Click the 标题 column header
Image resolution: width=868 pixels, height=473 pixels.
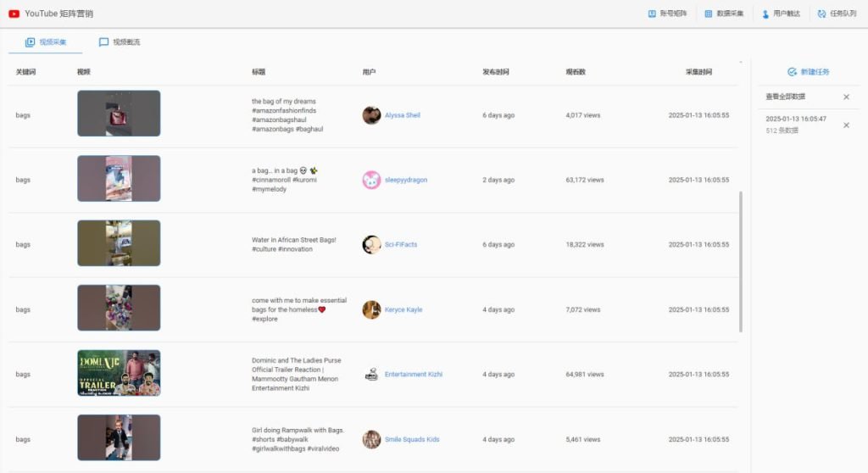[259, 72]
